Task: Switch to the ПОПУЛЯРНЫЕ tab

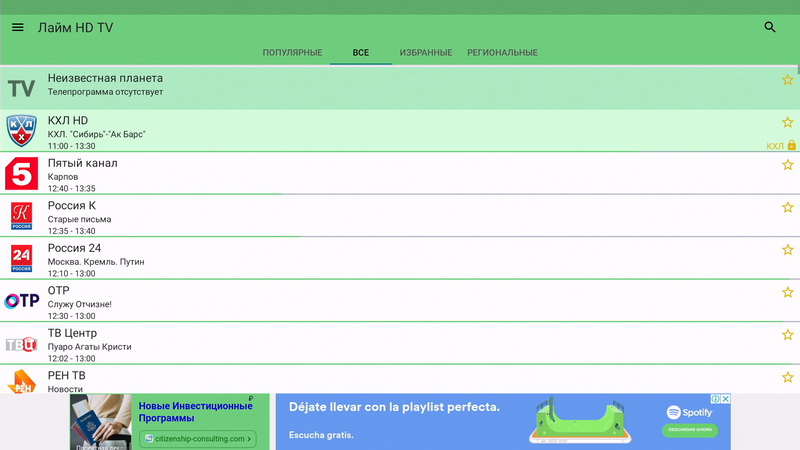Action: (292, 53)
